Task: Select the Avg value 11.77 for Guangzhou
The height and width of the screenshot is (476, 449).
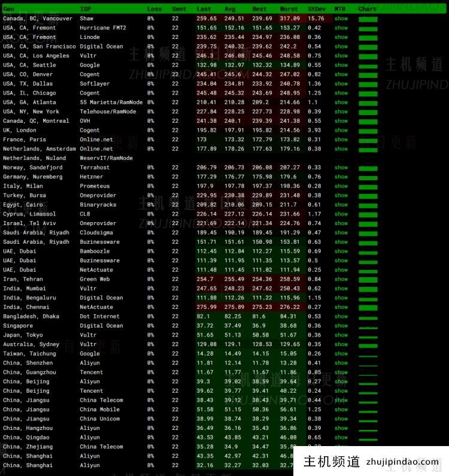Action: click(x=232, y=372)
